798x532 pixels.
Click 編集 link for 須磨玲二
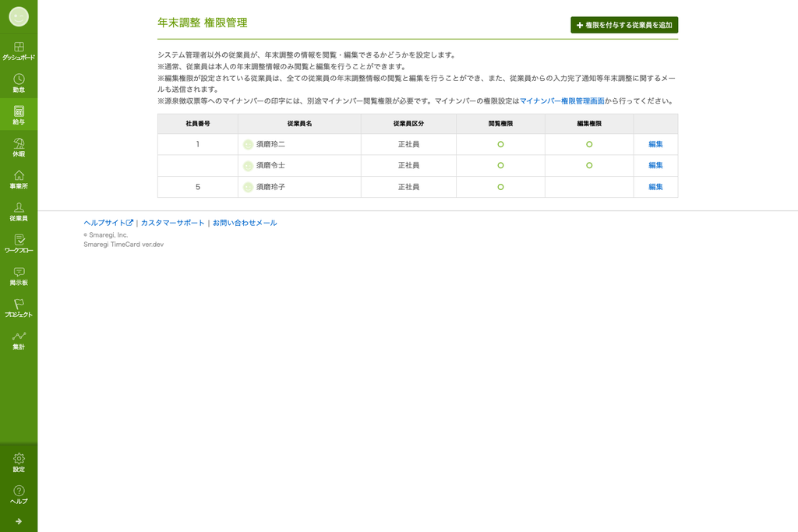655,144
